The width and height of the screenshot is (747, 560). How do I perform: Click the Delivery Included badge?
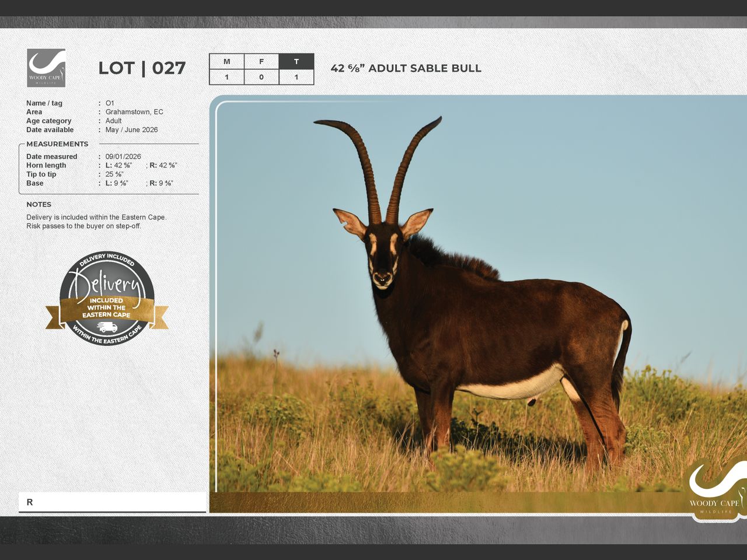[x=107, y=299]
